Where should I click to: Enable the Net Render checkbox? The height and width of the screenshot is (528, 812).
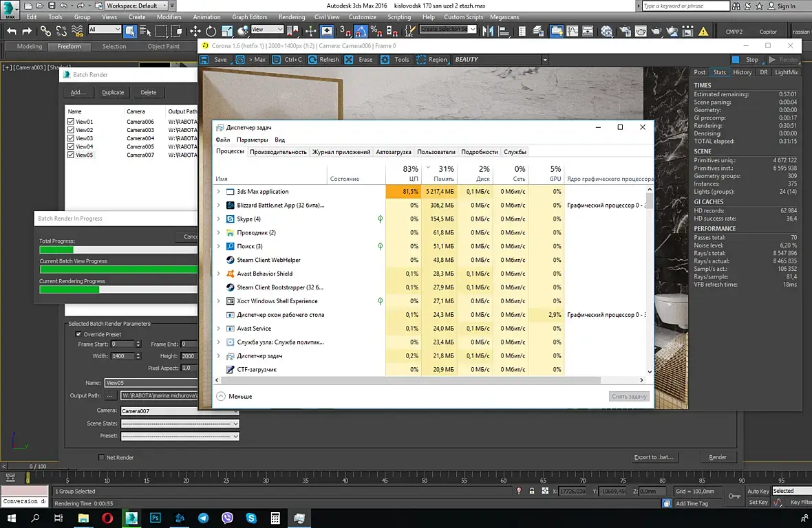coord(101,457)
